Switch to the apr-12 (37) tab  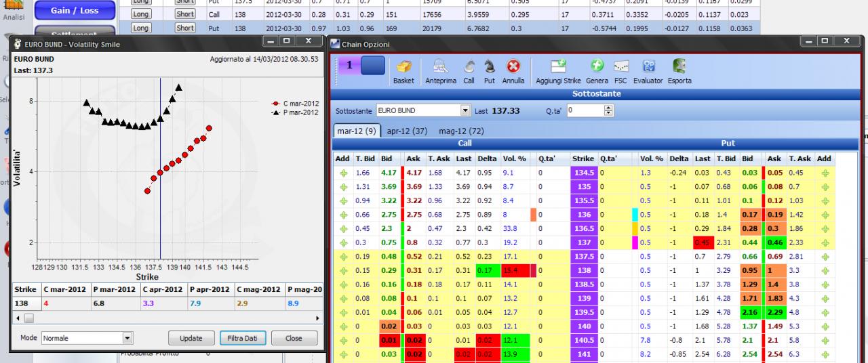(407, 131)
